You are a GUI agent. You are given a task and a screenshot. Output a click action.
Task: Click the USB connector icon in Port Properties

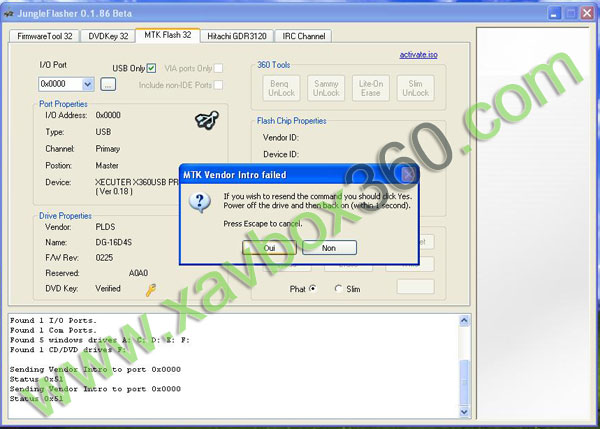[x=207, y=120]
